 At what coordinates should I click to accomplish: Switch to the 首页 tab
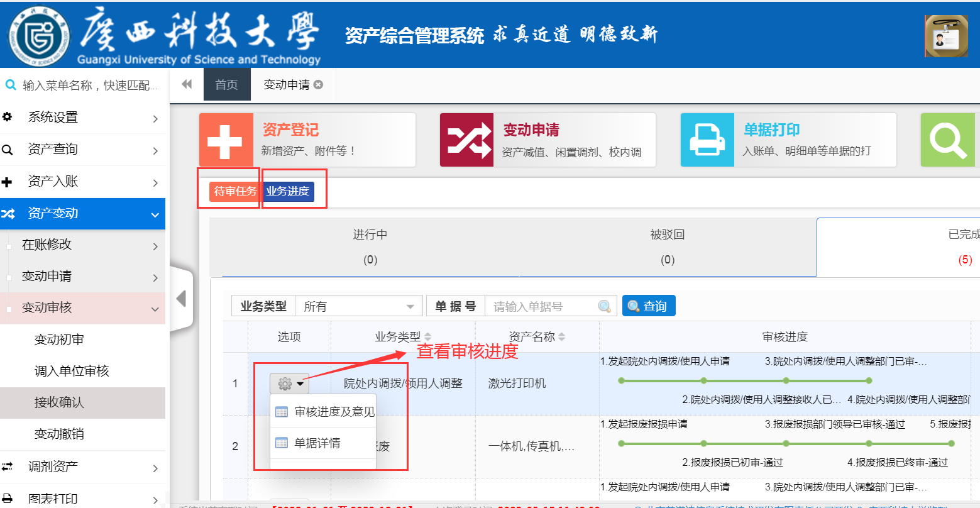(x=226, y=85)
